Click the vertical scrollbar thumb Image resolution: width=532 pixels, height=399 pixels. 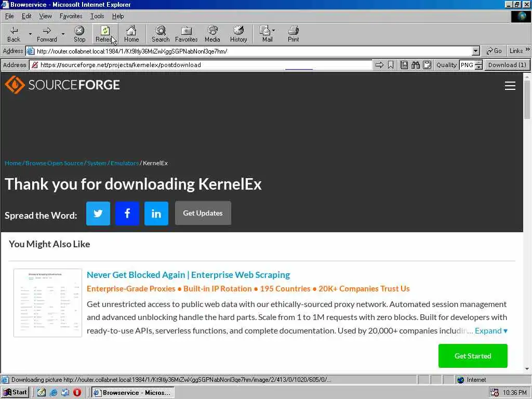point(527,100)
